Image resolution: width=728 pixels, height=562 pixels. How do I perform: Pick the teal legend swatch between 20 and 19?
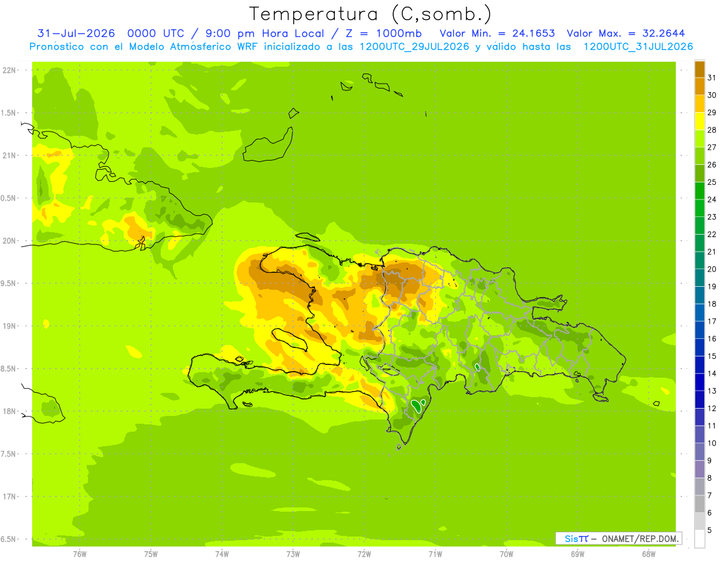click(699, 278)
